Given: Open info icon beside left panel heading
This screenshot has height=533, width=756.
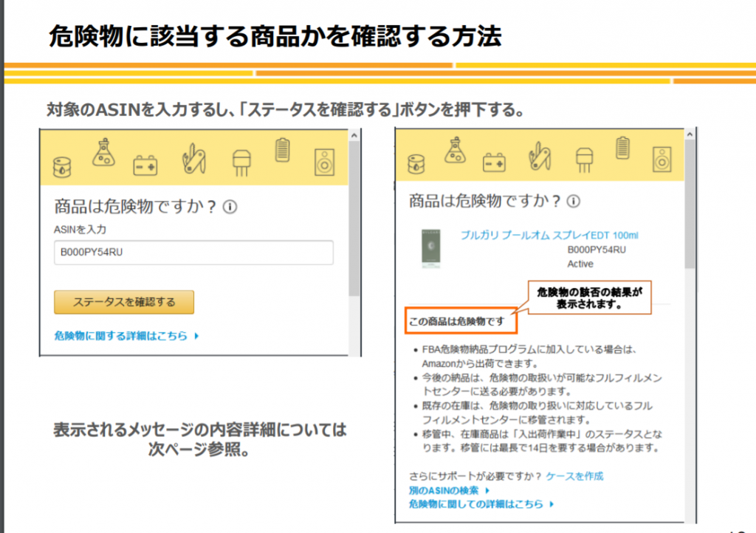Looking at the screenshot, I should click(x=230, y=207).
